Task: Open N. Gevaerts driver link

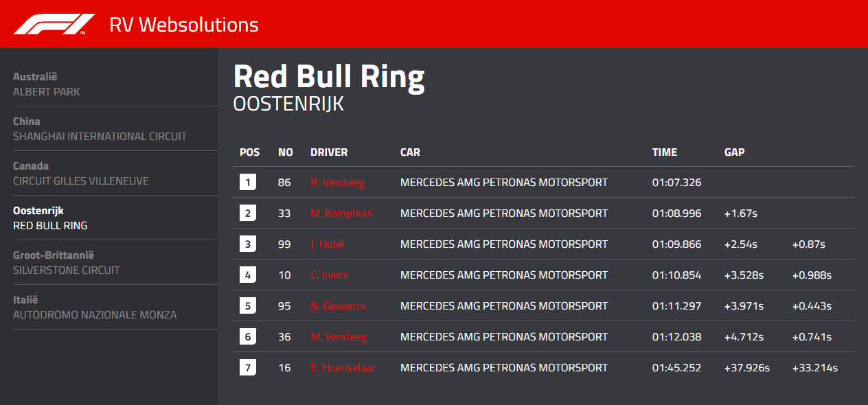Action: (338, 306)
